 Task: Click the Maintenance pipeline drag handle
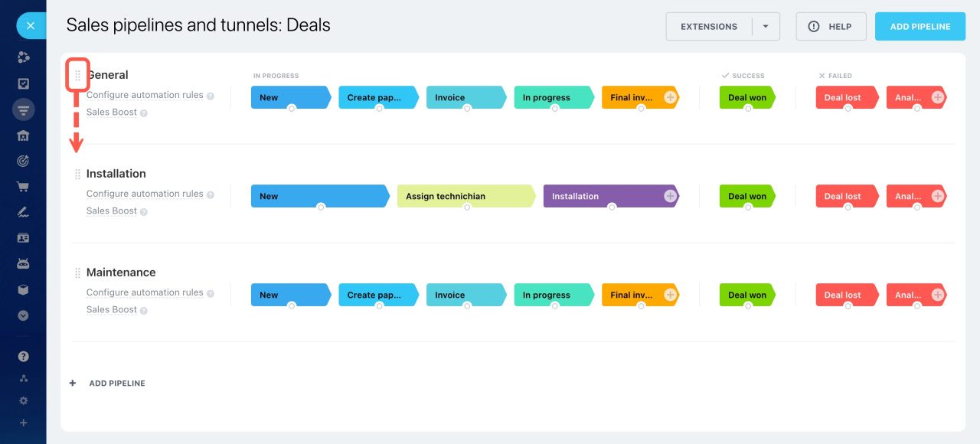[x=77, y=273]
